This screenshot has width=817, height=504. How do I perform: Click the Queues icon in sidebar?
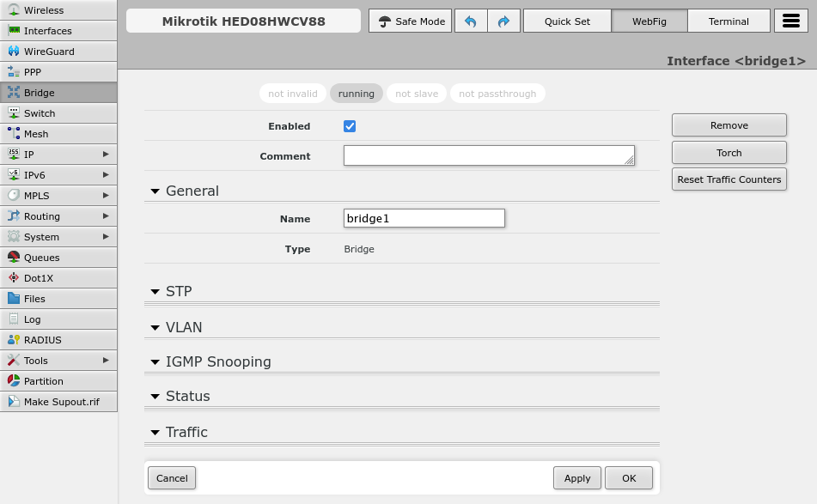click(14, 258)
